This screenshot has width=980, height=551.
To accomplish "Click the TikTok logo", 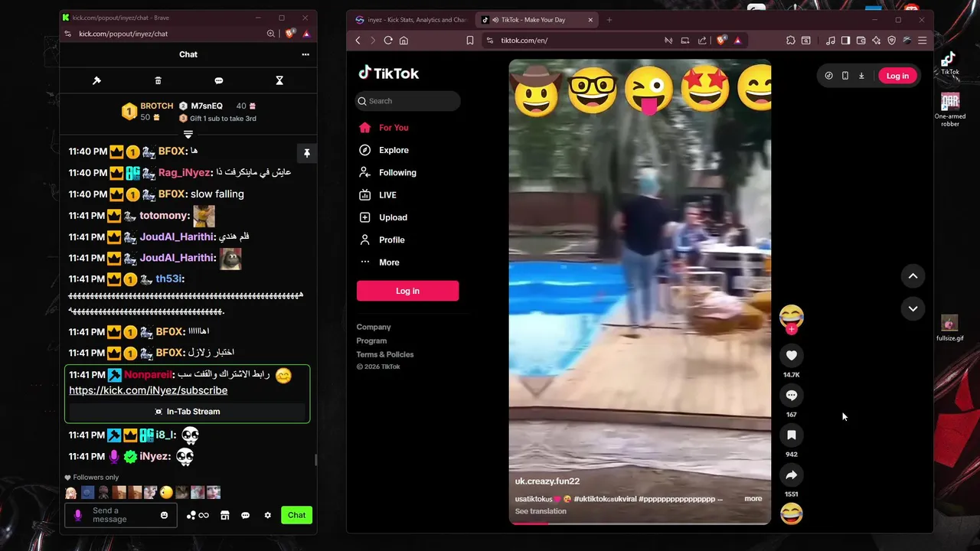I will [x=389, y=73].
